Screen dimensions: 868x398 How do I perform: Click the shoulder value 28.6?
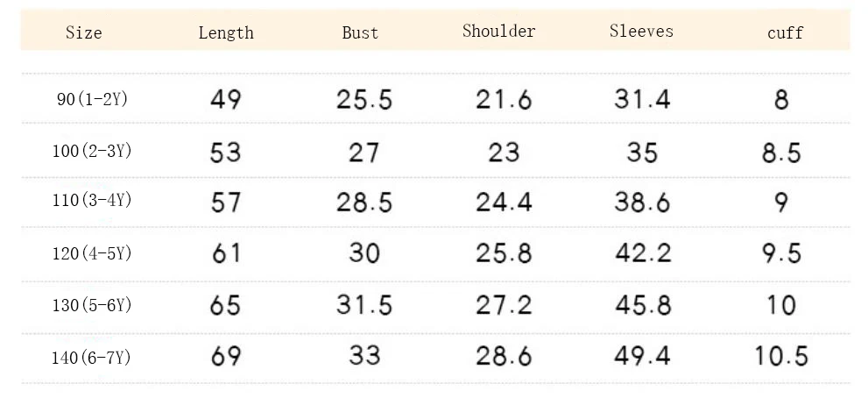(504, 357)
